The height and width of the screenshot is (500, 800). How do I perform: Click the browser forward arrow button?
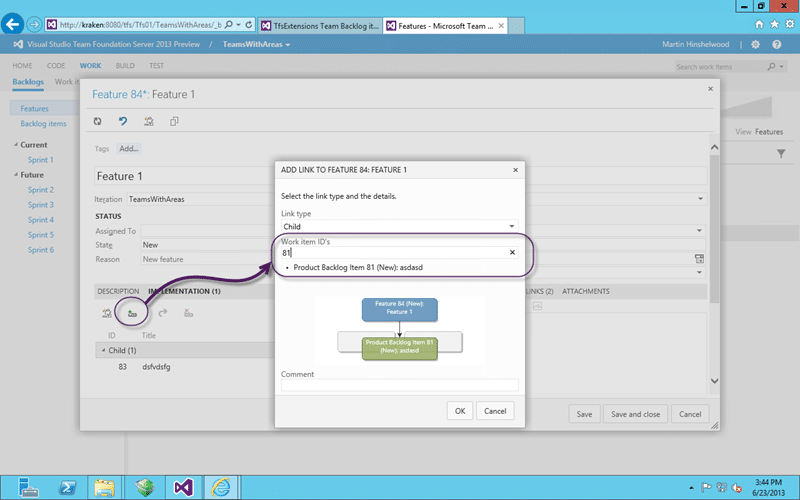pos(34,24)
